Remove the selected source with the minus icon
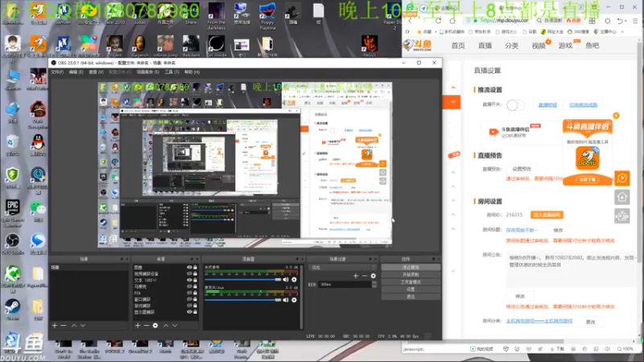 coord(147,326)
